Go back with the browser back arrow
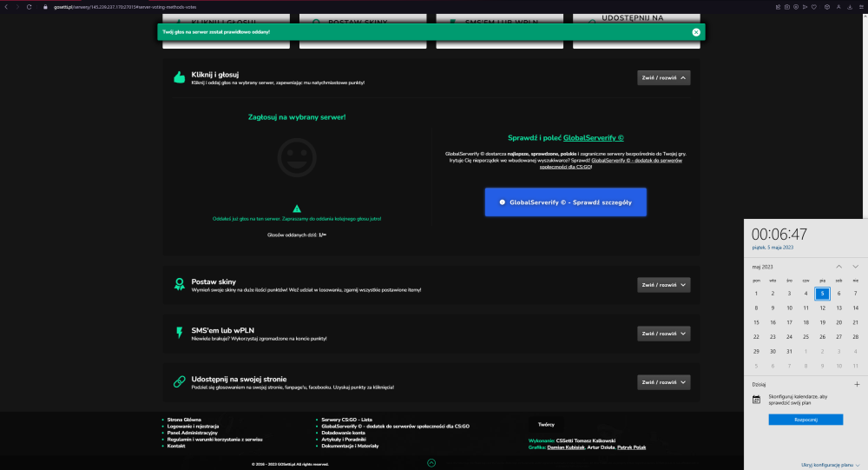Screen dimensions: 868x470 click(x=6, y=7)
